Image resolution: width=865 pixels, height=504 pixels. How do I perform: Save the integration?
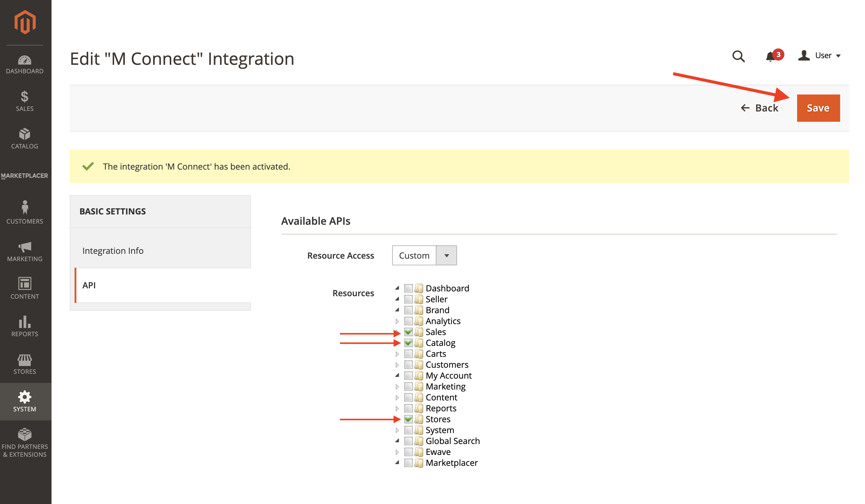tap(818, 108)
